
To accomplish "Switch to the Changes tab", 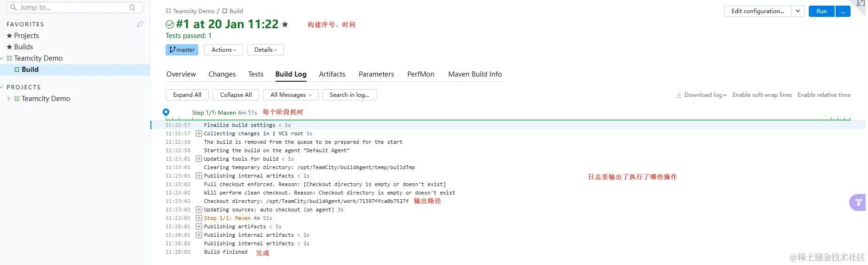I will pyautogui.click(x=222, y=74).
